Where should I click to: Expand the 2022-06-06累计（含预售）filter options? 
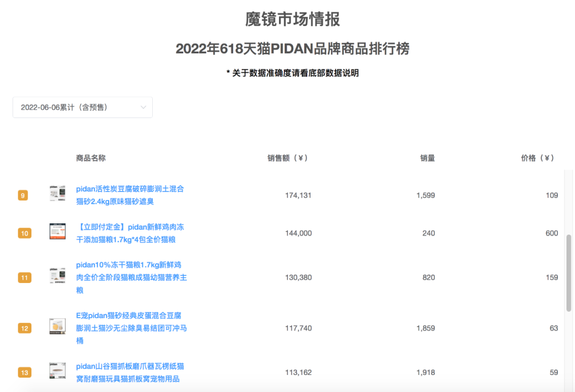click(x=83, y=107)
